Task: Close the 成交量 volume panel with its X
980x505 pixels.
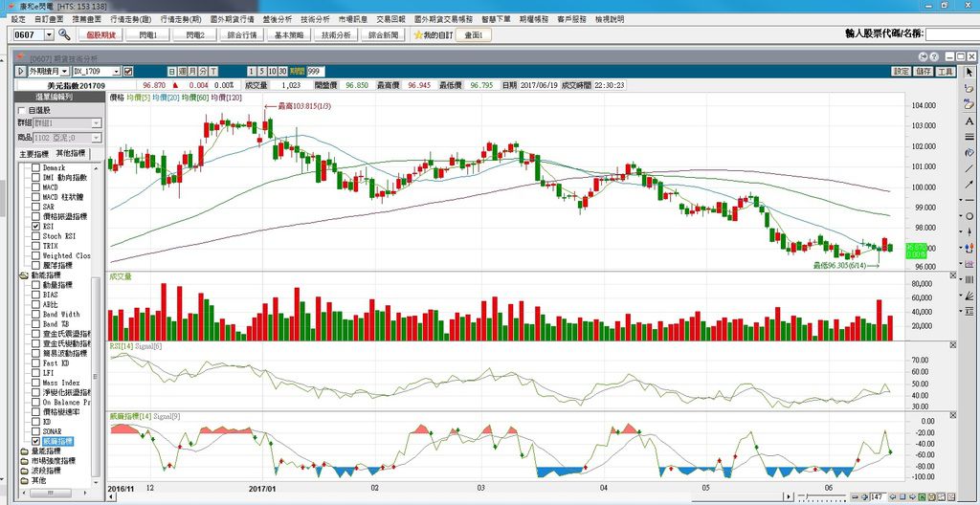Action: tap(953, 275)
